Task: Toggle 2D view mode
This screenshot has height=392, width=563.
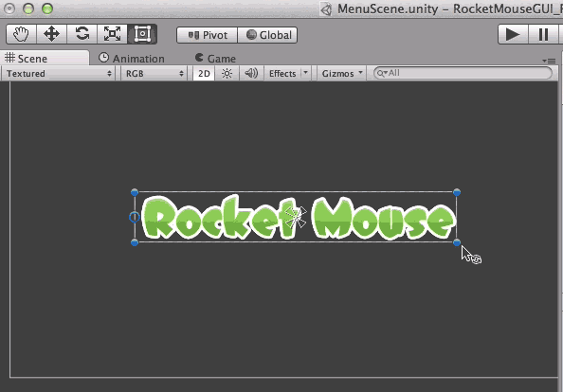Action: tap(204, 74)
